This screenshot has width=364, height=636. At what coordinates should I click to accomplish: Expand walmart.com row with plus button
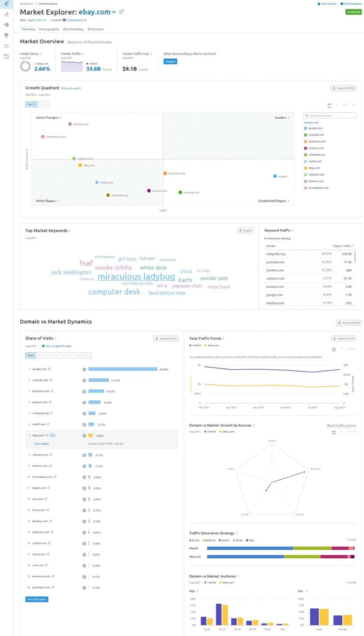(84, 455)
